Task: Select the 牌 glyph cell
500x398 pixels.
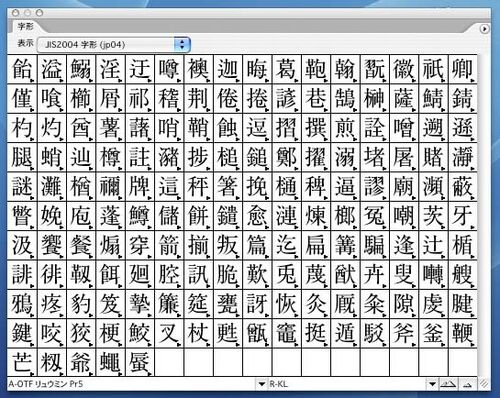Action: [x=140, y=186]
